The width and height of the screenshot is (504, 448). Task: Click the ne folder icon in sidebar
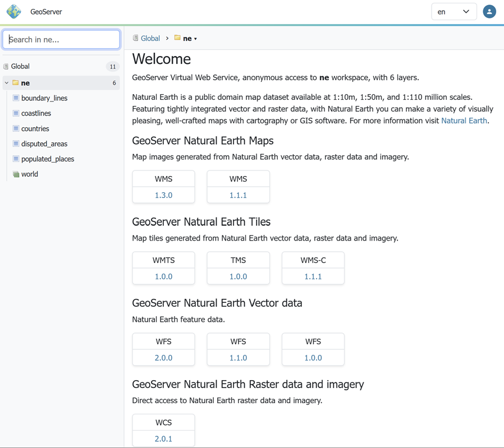pos(16,83)
